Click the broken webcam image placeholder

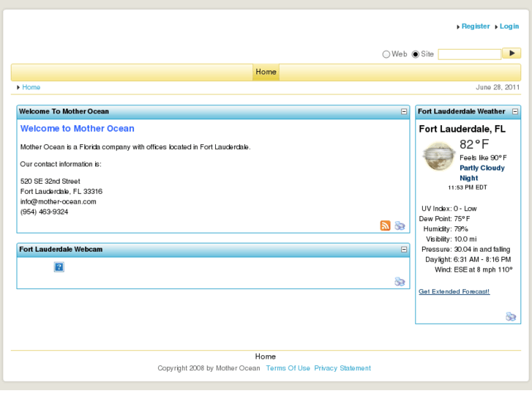tap(59, 267)
